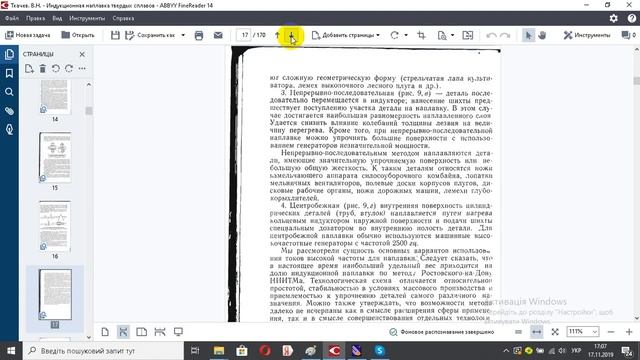Rotate page right in Pages panel
Viewport: 640px width, 360px height.
[69, 69]
